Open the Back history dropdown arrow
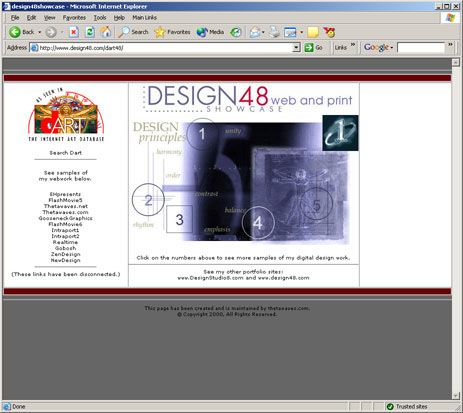This screenshot has height=413, width=463. (x=39, y=32)
